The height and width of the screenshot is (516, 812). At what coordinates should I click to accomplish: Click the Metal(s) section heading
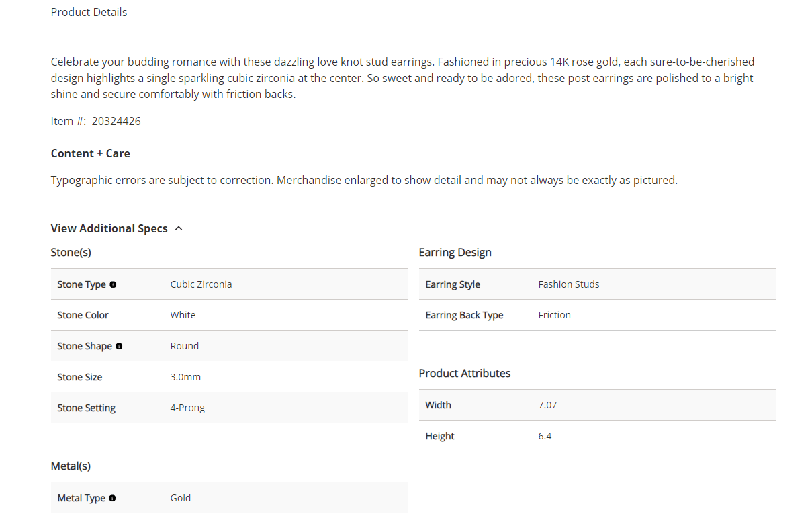pos(71,466)
